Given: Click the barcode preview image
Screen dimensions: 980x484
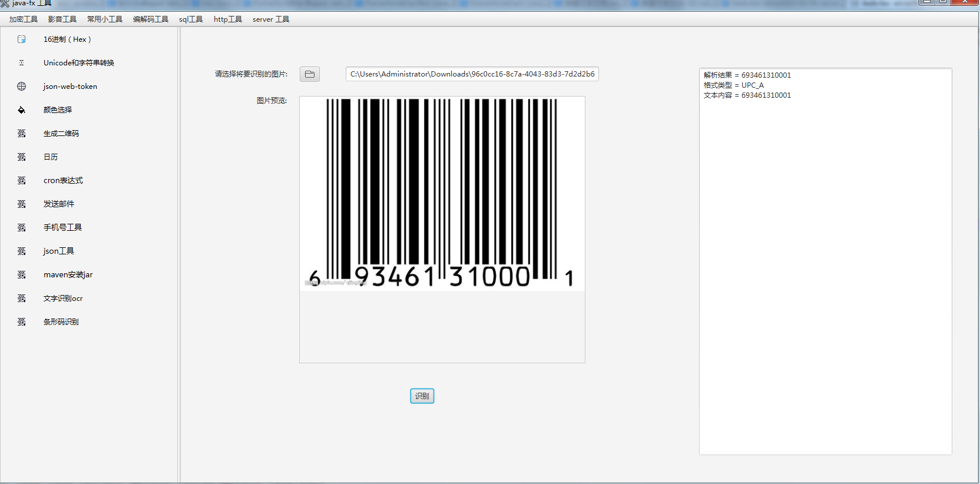Looking at the screenshot, I should [x=442, y=193].
